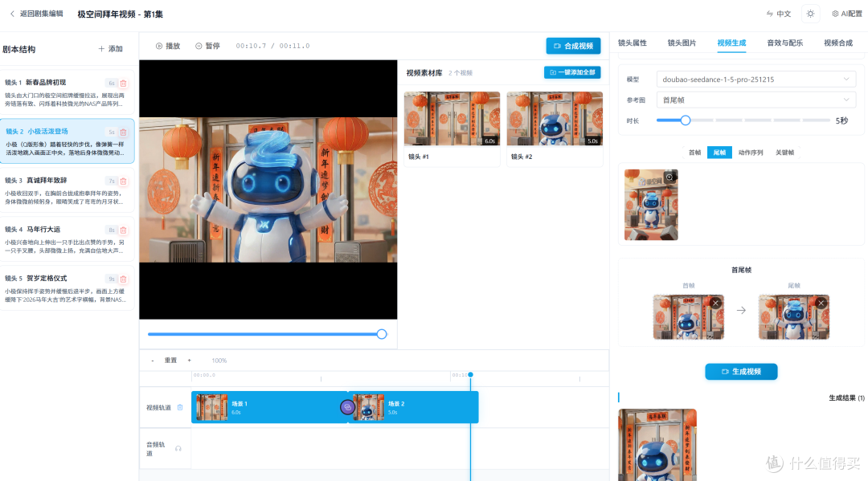
Task: Click the 2 个视频 count label
Action: pos(460,73)
